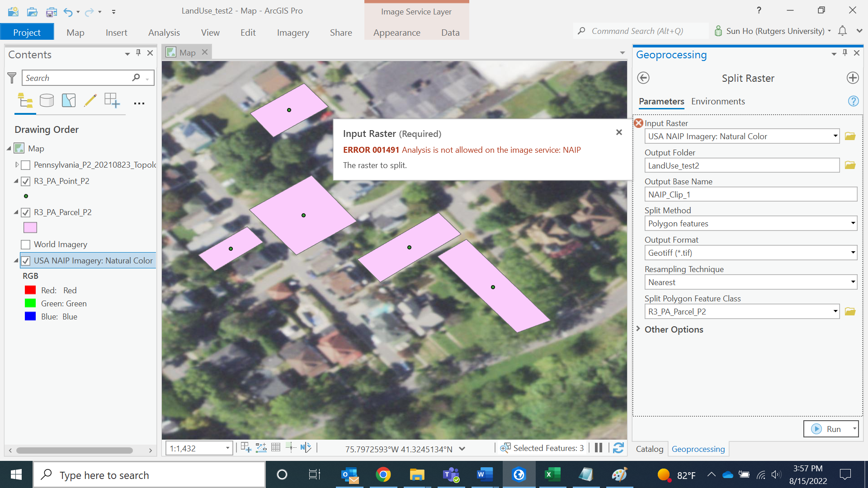Open the Analysis ribbon tab
Viewport: 868px width, 488px height.
coord(164,32)
